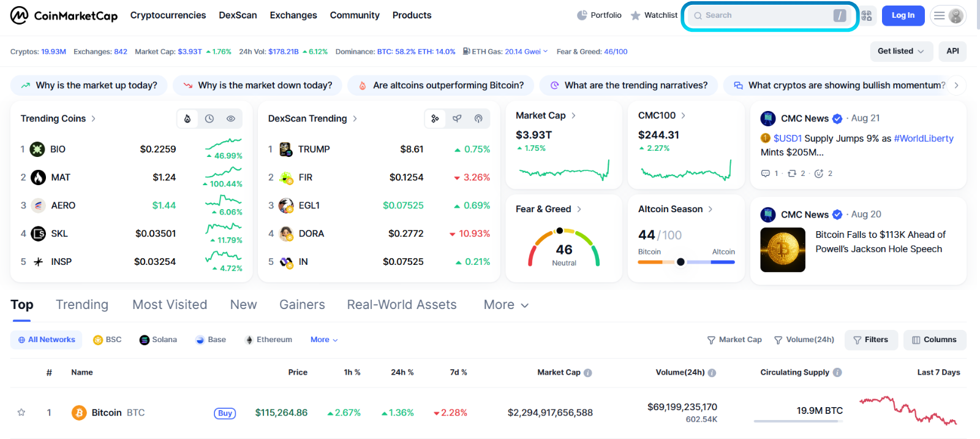Open the Exchanges menu

(293, 15)
